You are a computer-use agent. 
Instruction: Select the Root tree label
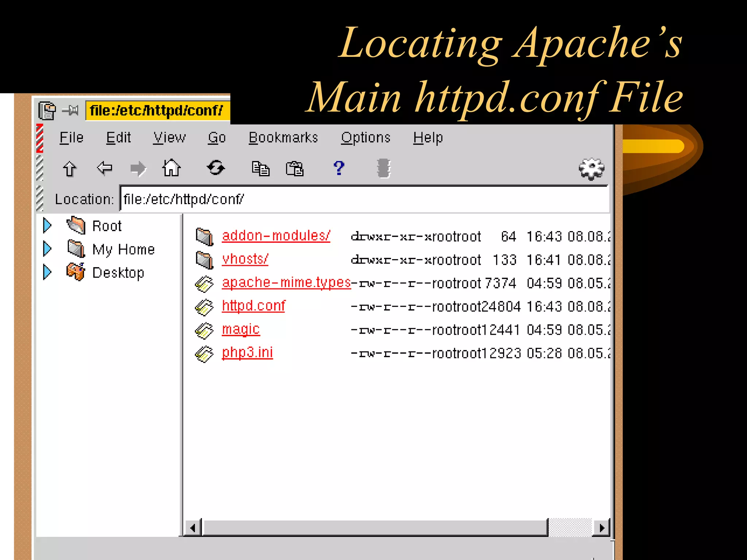[x=107, y=226]
